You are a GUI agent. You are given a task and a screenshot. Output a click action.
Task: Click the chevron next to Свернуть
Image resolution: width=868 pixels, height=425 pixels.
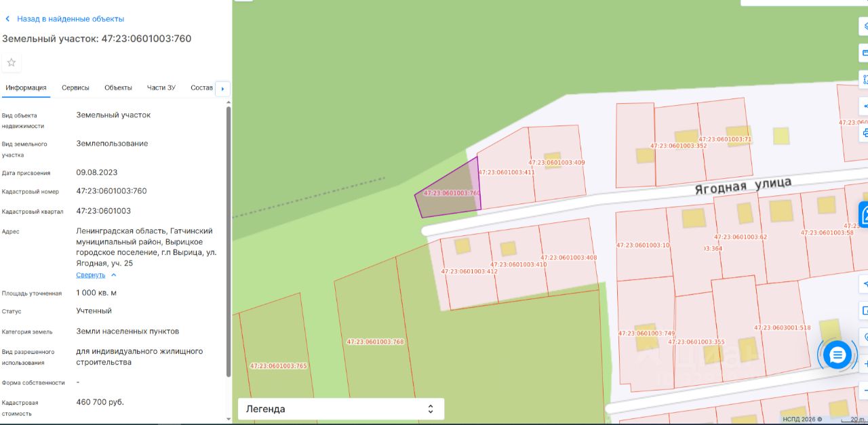113,275
